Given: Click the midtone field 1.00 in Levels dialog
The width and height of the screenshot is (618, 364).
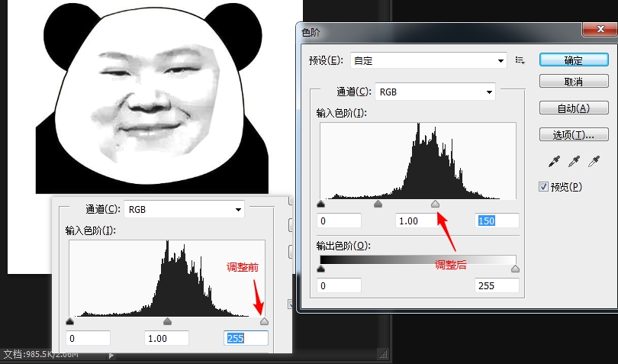Looking at the screenshot, I should coord(417,221).
